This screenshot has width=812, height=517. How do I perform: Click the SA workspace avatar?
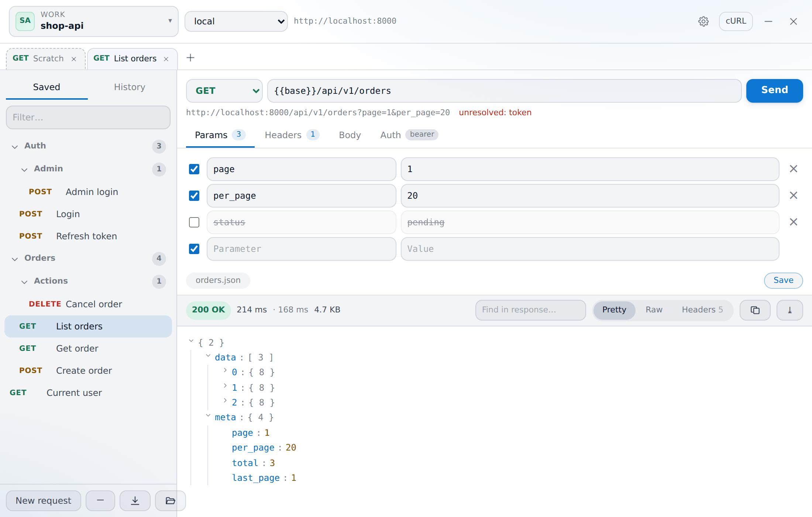[25, 21]
